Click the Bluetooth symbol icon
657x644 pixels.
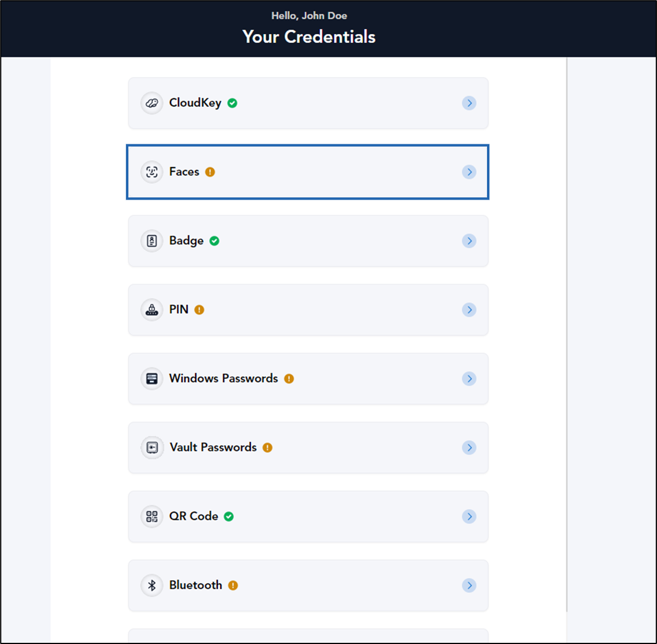tap(152, 585)
